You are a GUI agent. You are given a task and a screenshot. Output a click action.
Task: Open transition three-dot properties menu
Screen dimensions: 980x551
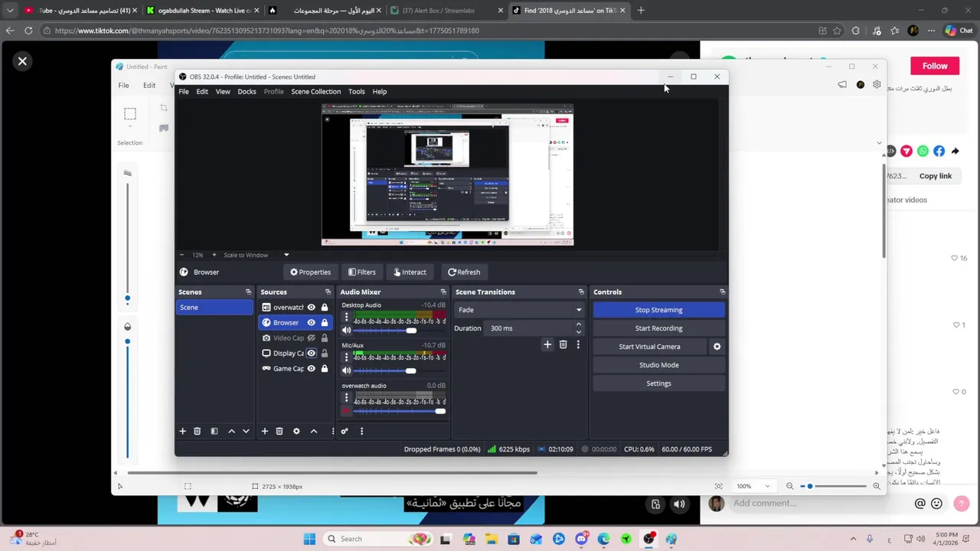coord(578,345)
